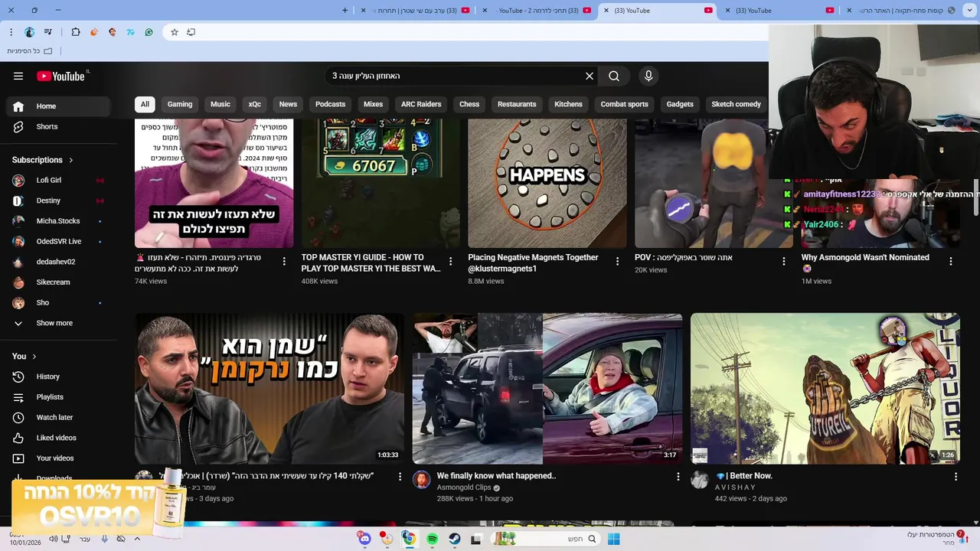The height and width of the screenshot is (551, 980).
Task: Select the Music filter chip
Action: (x=220, y=104)
